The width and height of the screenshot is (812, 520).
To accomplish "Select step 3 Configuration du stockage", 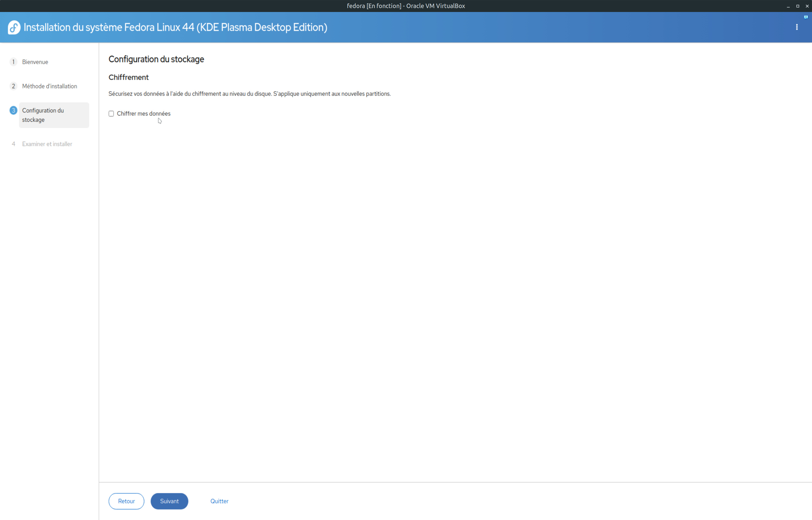I will (x=54, y=115).
